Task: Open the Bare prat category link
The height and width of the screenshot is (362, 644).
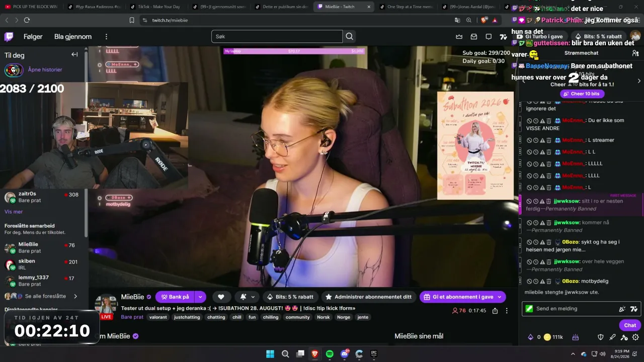Action: (x=132, y=317)
